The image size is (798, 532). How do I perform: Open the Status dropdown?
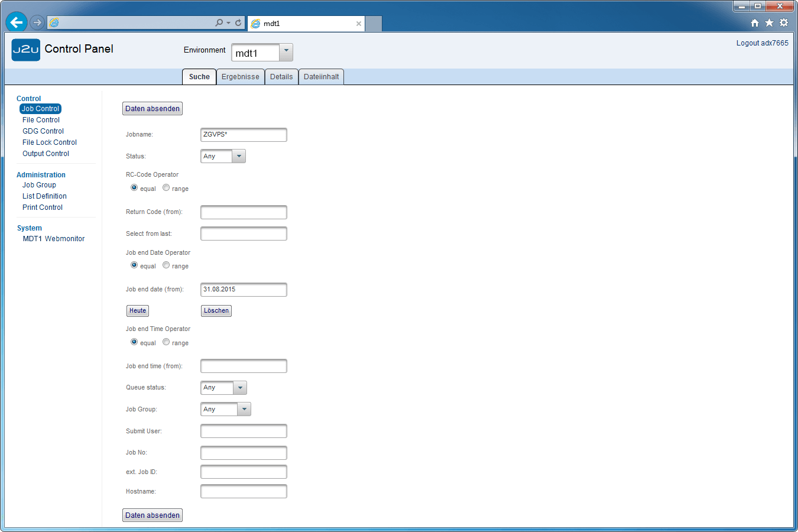[x=239, y=156]
